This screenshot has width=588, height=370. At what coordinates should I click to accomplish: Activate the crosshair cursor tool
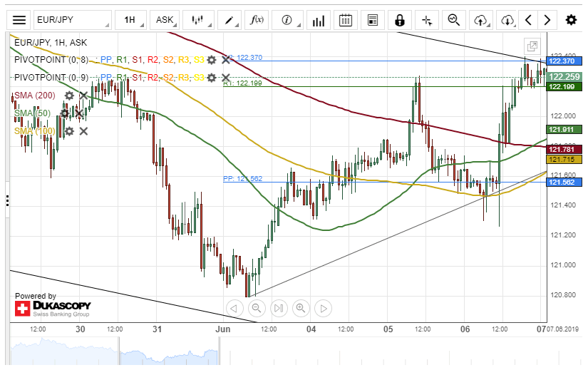point(427,20)
